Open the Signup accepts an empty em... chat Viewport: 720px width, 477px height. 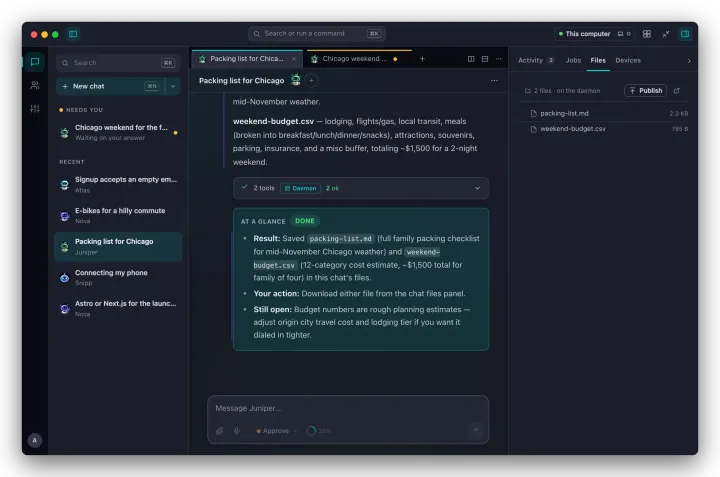click(118, 185)
